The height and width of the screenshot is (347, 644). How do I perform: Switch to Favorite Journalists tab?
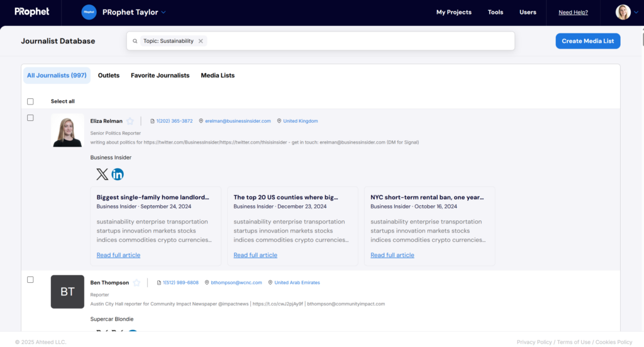(160, 75)
